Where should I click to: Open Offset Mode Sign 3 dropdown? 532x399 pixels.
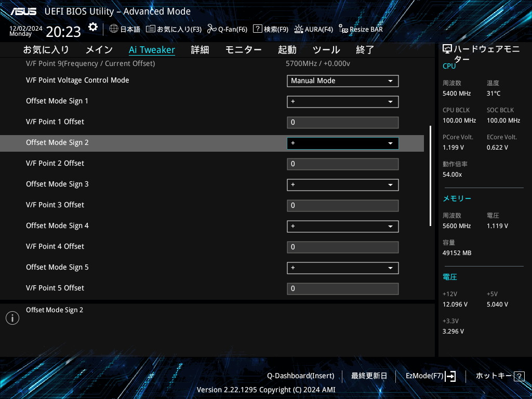(x=343, y=185)
